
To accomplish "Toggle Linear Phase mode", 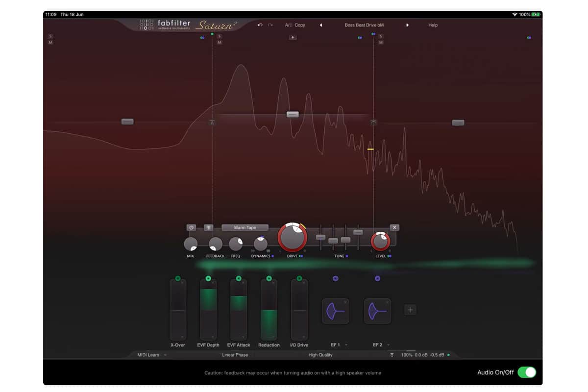I will coord(235,355).
